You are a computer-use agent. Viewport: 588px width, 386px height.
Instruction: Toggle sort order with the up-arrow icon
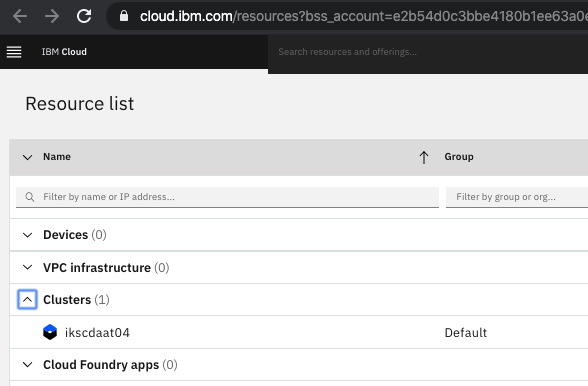point(424,157)
